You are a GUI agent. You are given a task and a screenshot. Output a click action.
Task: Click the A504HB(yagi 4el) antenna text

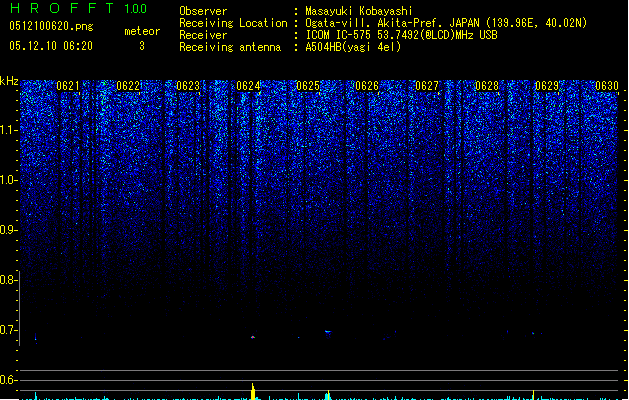click(x=353, y=47)
